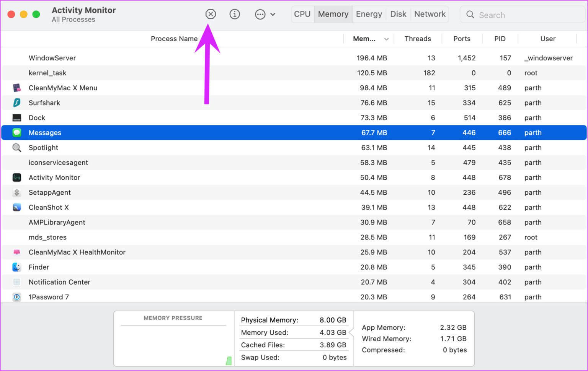Click the 182 threads value
Viewport: 588px width, 371px height.
click(429, 73)
